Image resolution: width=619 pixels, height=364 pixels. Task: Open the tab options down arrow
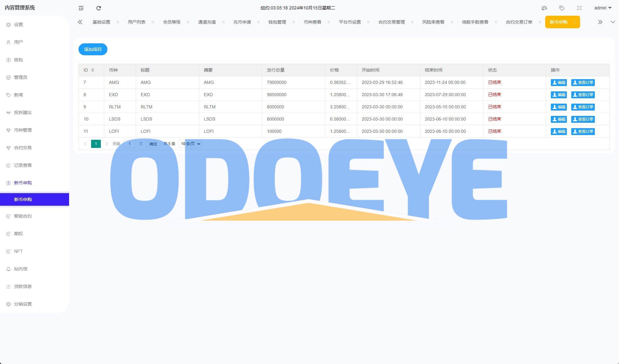tap(613, 22)
